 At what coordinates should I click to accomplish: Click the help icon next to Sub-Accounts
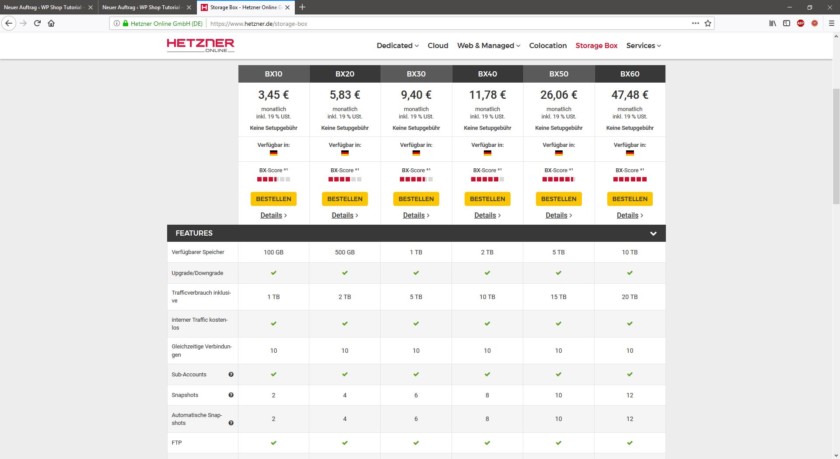coord(231,374)
